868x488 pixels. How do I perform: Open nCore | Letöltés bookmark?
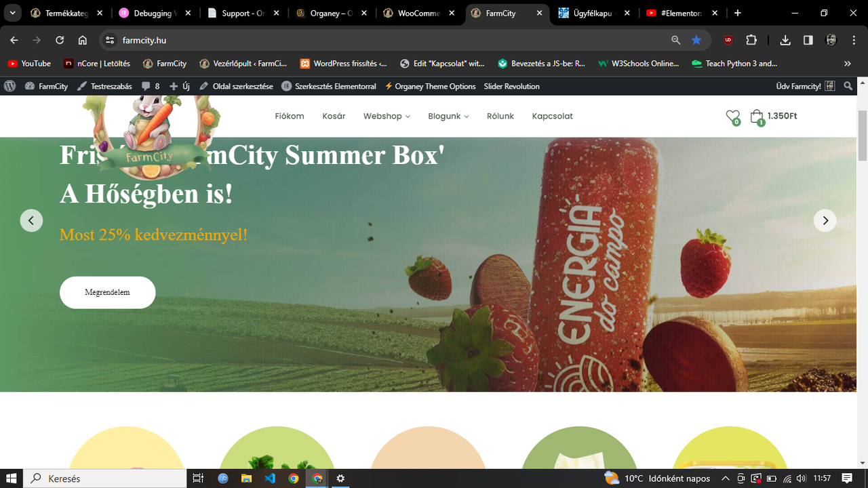97,63
